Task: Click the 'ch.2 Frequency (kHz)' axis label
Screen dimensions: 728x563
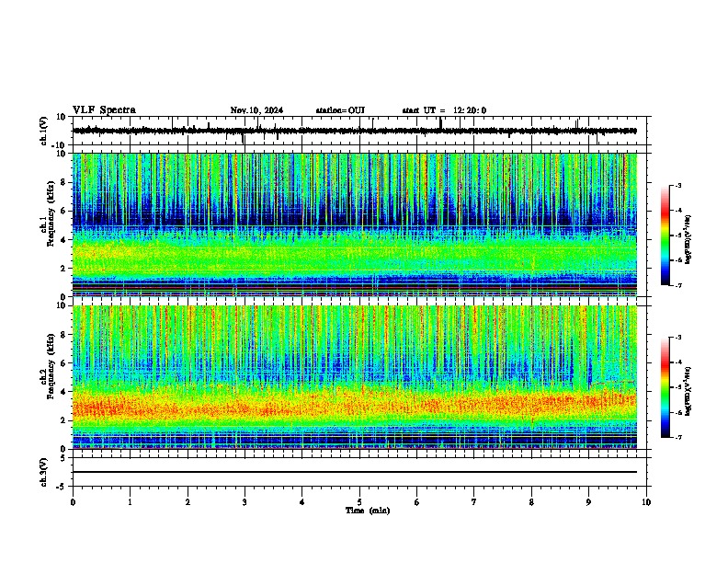Action: click(x=47, y=366)
